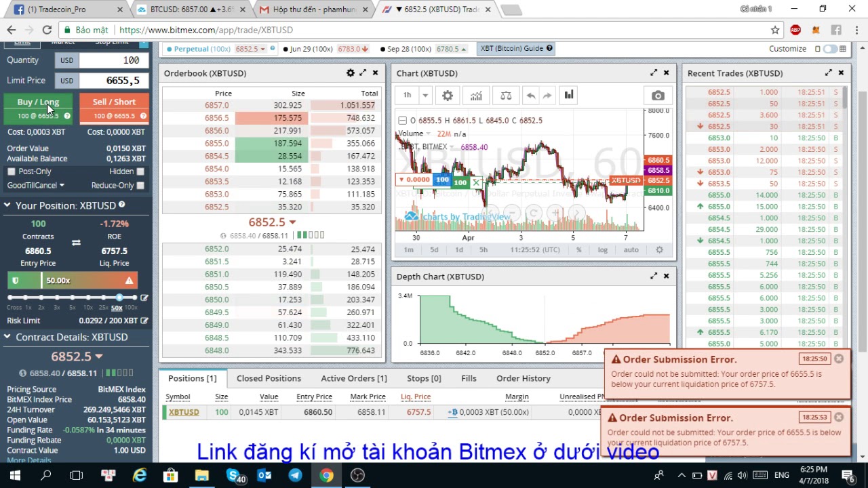The width and height of the screenshot is (868, 488).
Task: Open Windows Start menu
Action: click(15, 475)
